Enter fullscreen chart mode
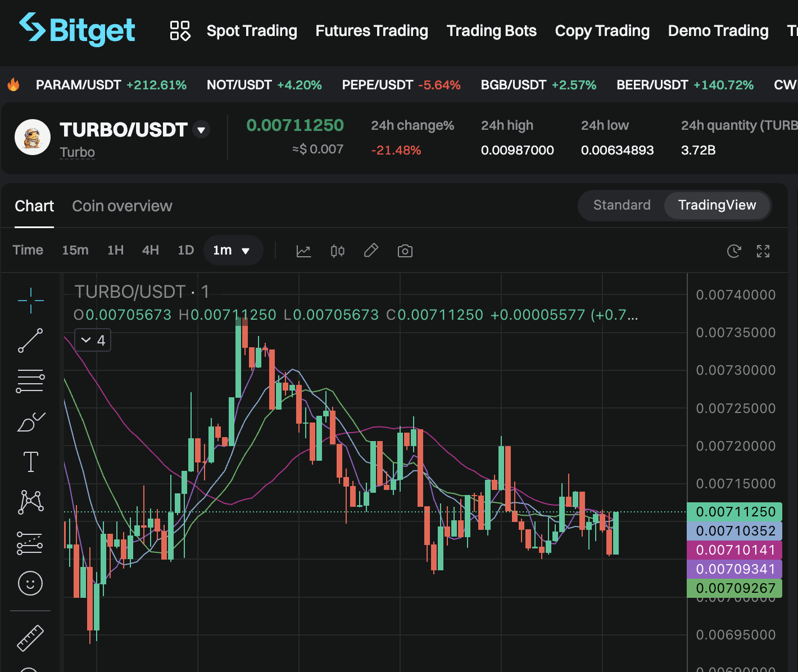798x672 pixels. click(763, 251)
